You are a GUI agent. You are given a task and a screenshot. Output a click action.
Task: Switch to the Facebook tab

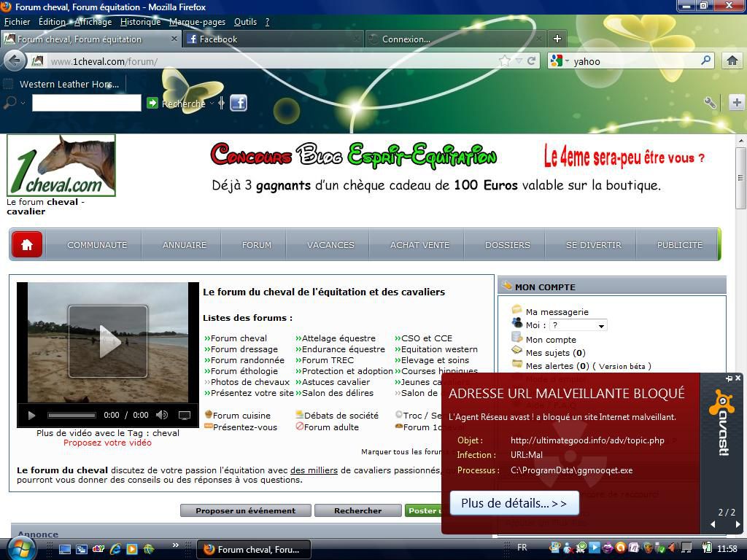point(271,39)
